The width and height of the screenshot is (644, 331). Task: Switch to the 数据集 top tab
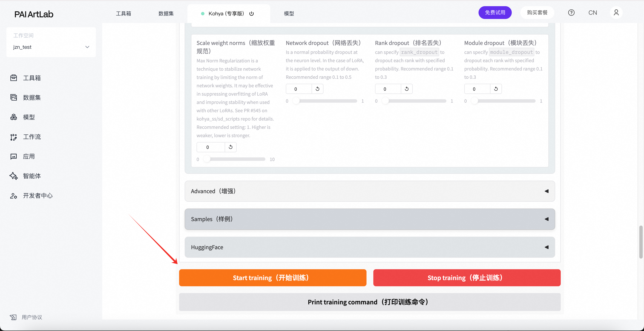click(166, 13)
